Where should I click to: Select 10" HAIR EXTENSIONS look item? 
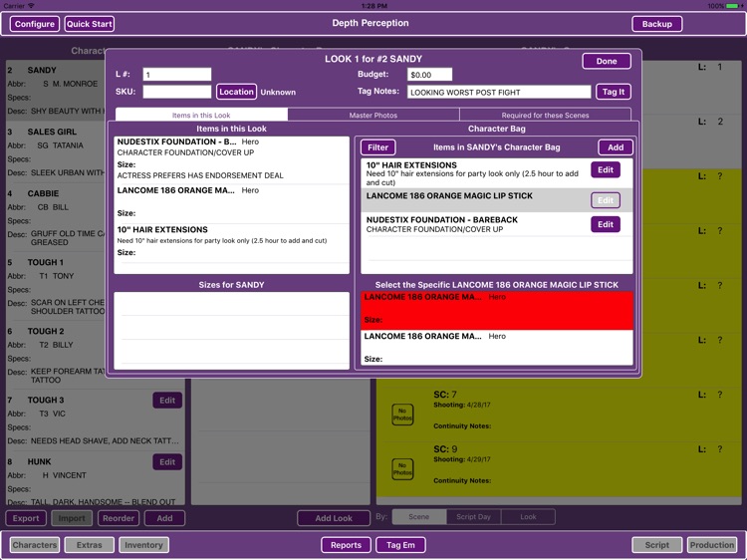(x=231, y=242)
